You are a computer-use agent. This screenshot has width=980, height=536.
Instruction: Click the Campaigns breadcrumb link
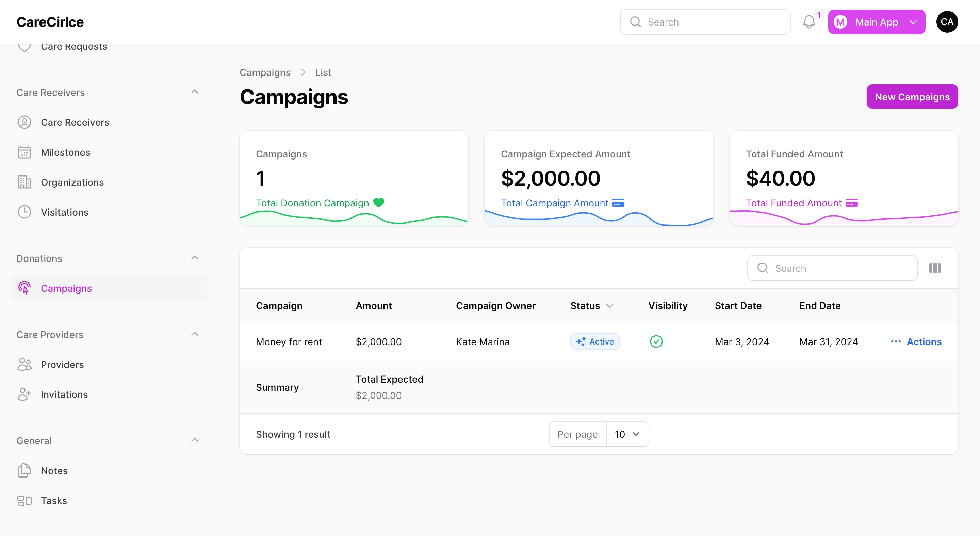tap(265, 72)
